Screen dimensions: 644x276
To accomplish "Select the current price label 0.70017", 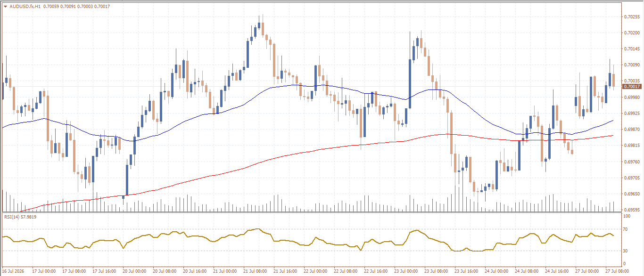I will pos(632,87).
